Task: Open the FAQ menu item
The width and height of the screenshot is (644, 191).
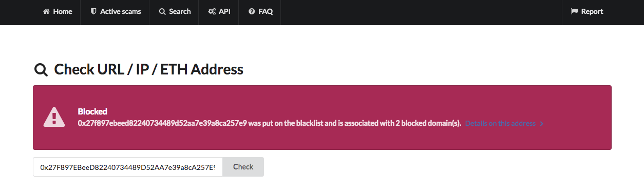Action: pos(260,11)
